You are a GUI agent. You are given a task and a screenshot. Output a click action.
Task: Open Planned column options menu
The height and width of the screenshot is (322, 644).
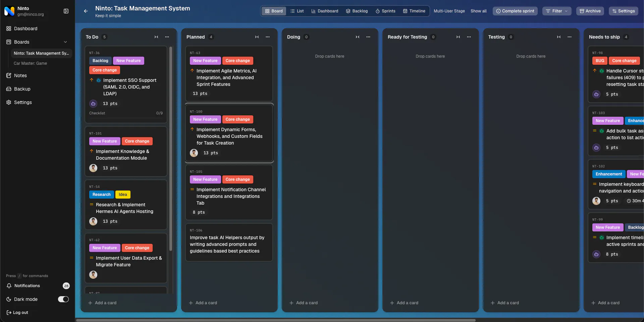268,37
